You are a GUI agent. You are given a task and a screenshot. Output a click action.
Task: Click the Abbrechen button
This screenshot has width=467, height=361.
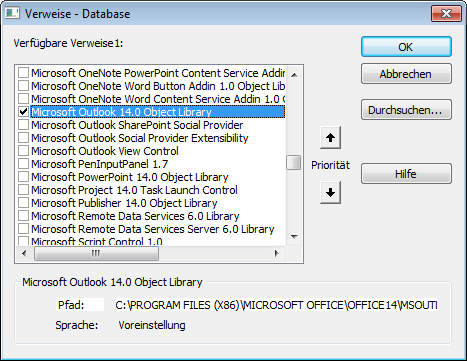406,74
